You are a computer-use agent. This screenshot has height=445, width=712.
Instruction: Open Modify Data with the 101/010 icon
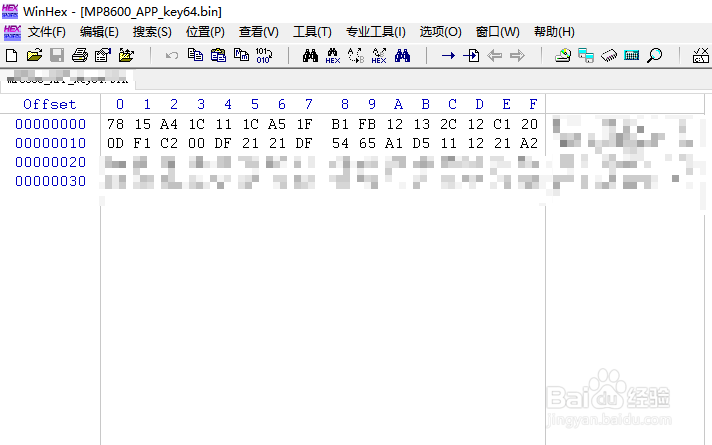[x=264, y=55]
